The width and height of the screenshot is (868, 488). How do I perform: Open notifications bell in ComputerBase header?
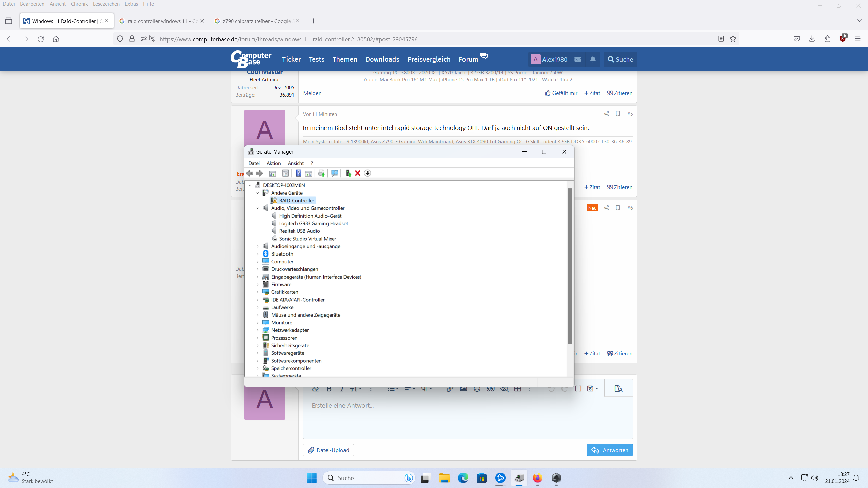tap(593, 59)
